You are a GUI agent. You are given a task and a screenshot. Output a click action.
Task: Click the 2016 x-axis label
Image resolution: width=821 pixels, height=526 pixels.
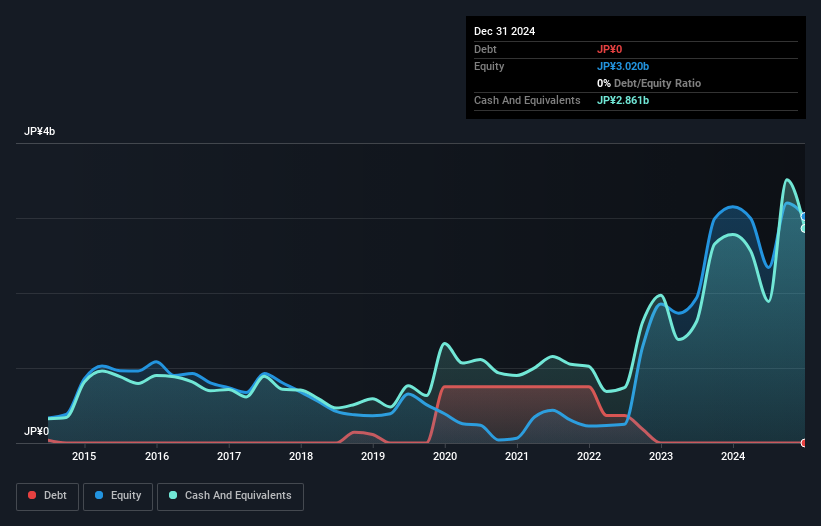click(157, 456)
